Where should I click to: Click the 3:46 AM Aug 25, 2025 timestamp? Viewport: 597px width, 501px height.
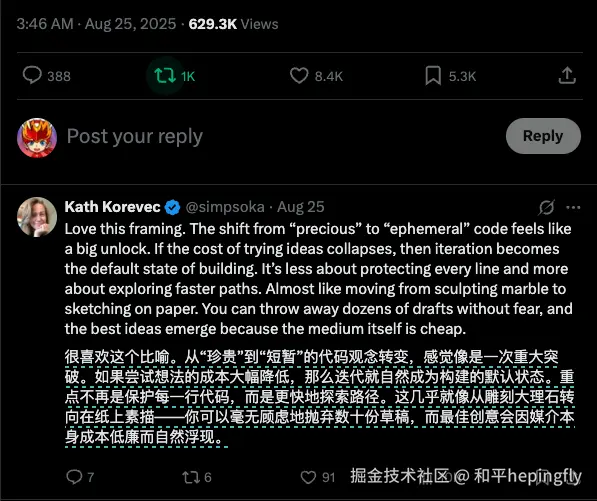click(x=96, y=24)
